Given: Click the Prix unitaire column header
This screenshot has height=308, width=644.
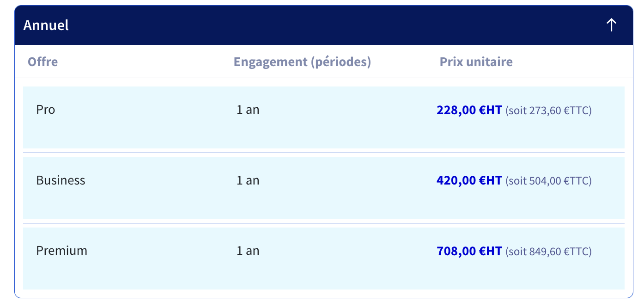Looking at the screenshot, I should pyautogui.click(x=476, y=62).
